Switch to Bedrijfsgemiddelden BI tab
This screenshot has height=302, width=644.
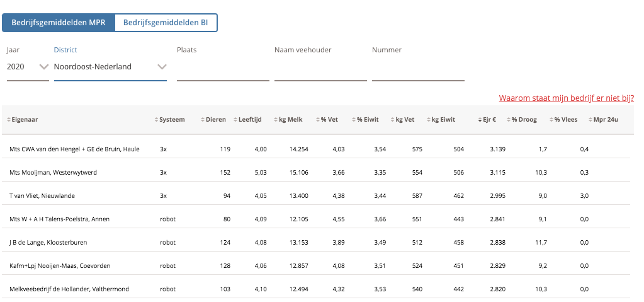tap(166, 23)
